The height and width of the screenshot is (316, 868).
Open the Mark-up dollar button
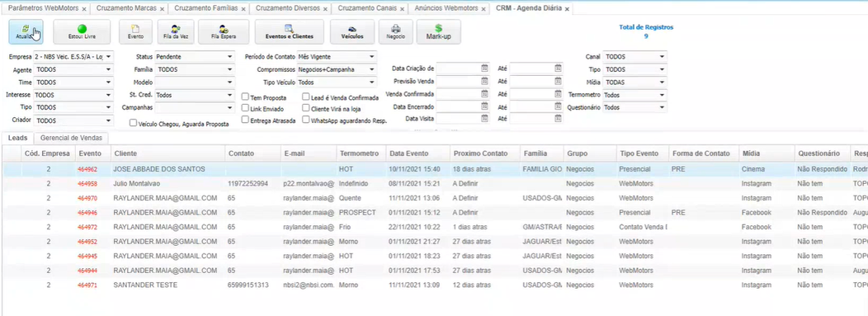[438, 31]
